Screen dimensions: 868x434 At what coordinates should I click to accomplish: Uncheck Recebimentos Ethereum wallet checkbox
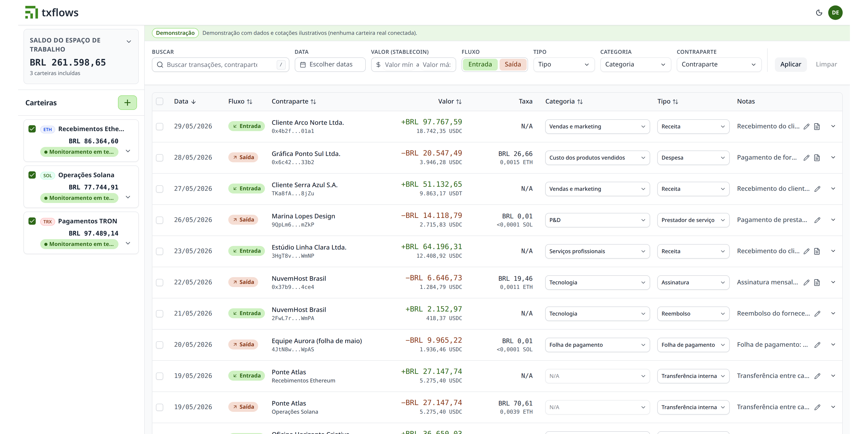tap(32, 129)
